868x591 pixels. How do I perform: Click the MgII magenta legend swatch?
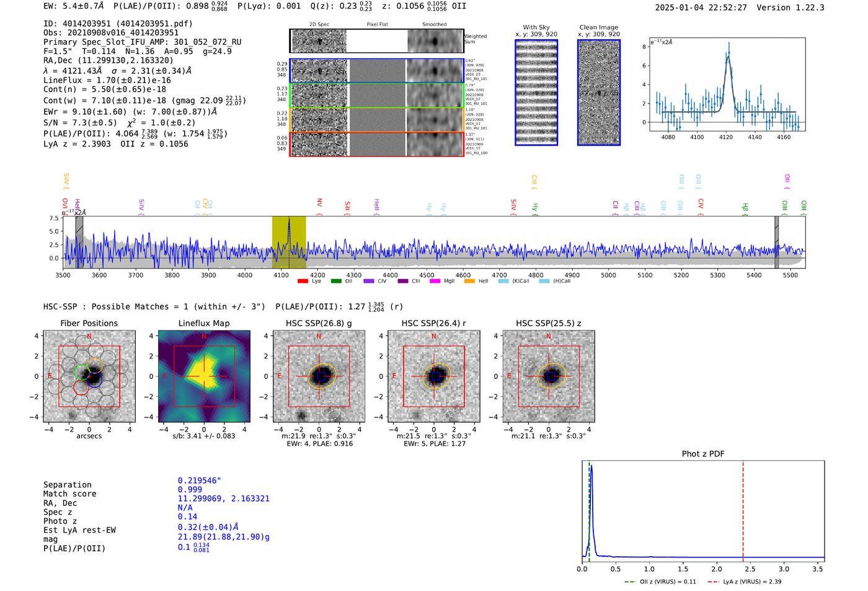(x=435, y=282)
